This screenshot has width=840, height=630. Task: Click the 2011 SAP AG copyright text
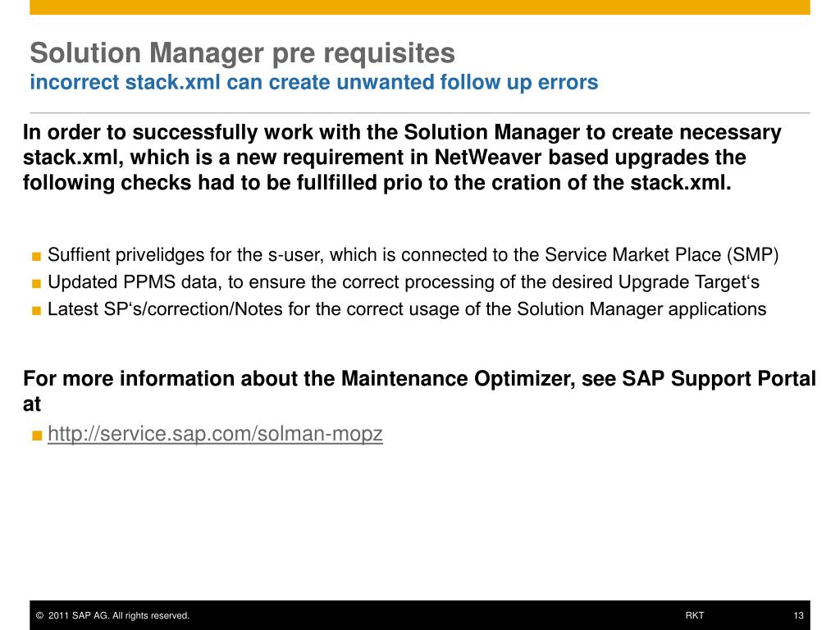[118, 615]
